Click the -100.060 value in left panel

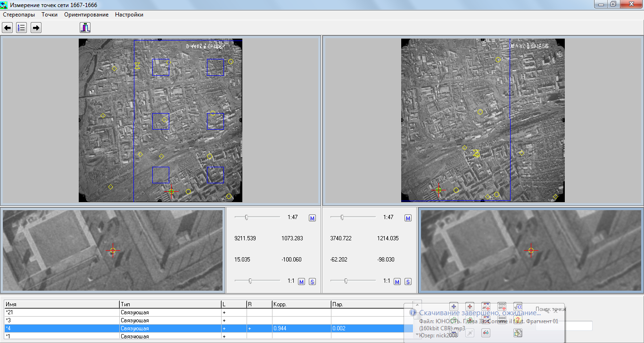(x=291, y=260)
